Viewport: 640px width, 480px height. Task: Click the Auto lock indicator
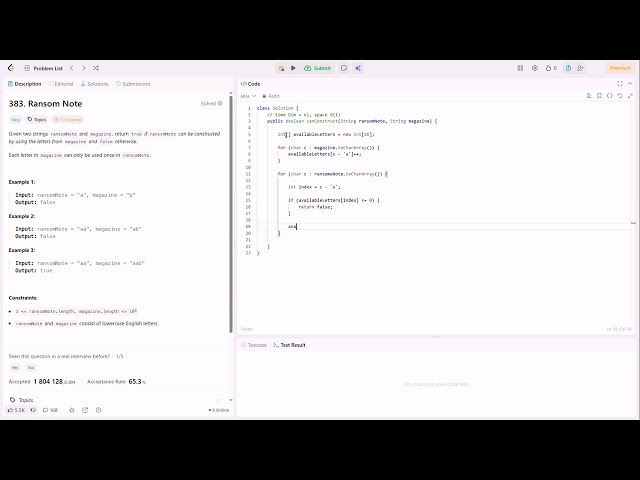pos(271,96)
